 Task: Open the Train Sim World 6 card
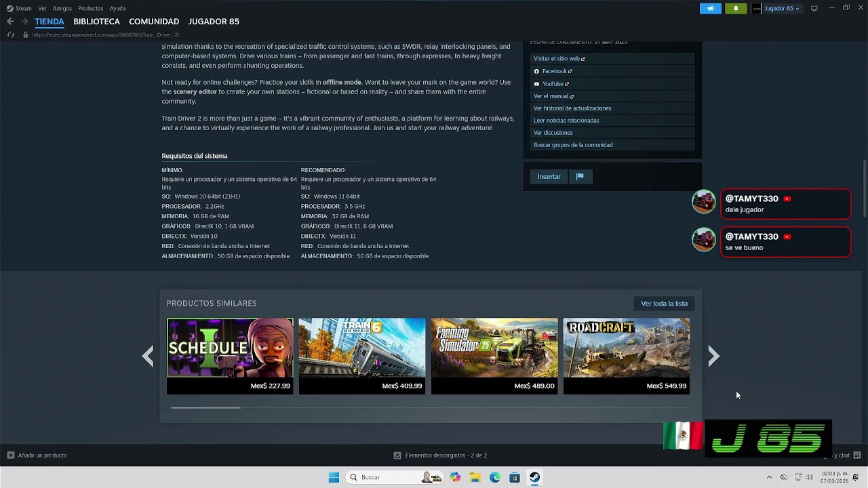pos(362,356)
